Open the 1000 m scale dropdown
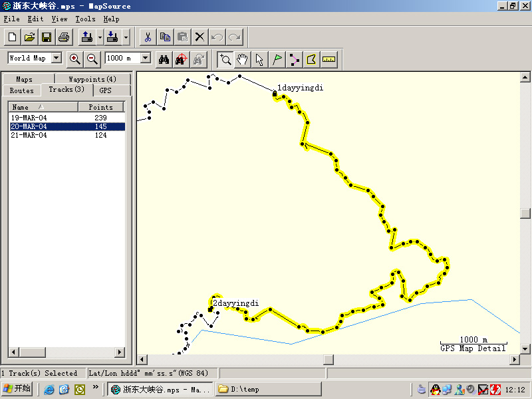532x399 pixels. coord(146,59)
